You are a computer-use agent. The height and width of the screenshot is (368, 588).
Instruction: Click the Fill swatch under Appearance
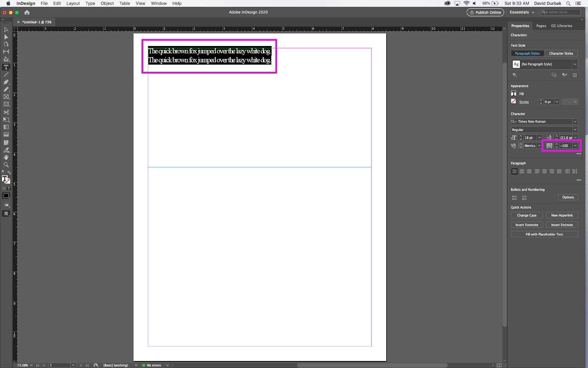click(513, 93)
